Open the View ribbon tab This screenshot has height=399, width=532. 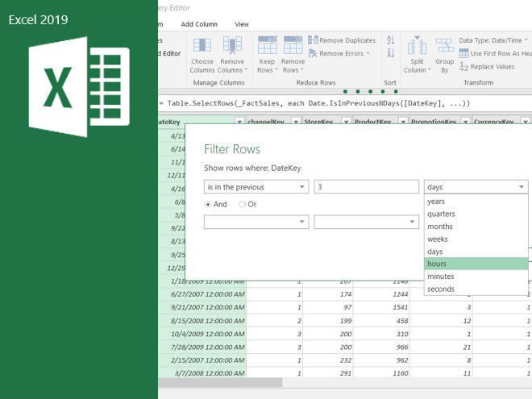pos(242,24)
